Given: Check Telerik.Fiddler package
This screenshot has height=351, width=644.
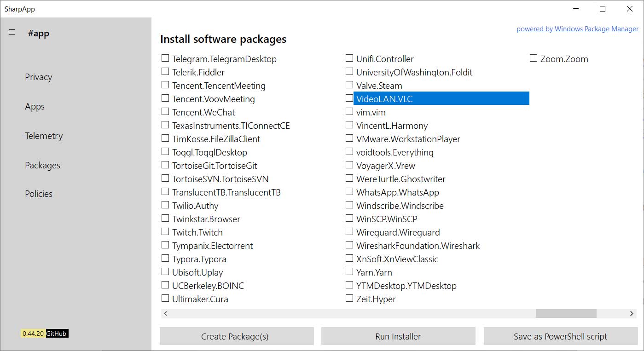Looking at the screenshot, I should (x=165, y=71).
